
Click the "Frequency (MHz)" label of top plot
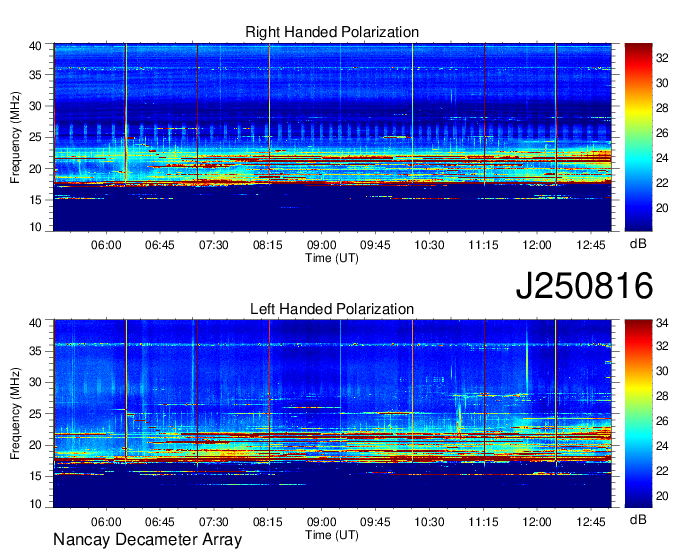click(x=15, y=137)
